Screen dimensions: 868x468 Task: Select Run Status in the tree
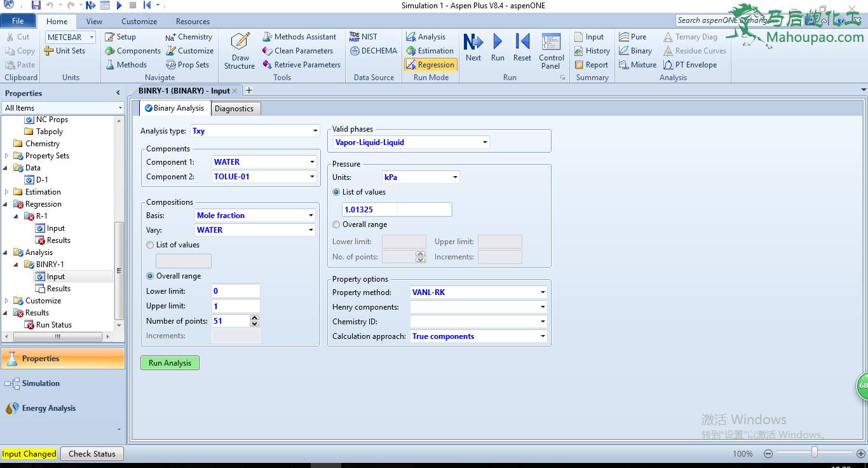pos(53,325)
